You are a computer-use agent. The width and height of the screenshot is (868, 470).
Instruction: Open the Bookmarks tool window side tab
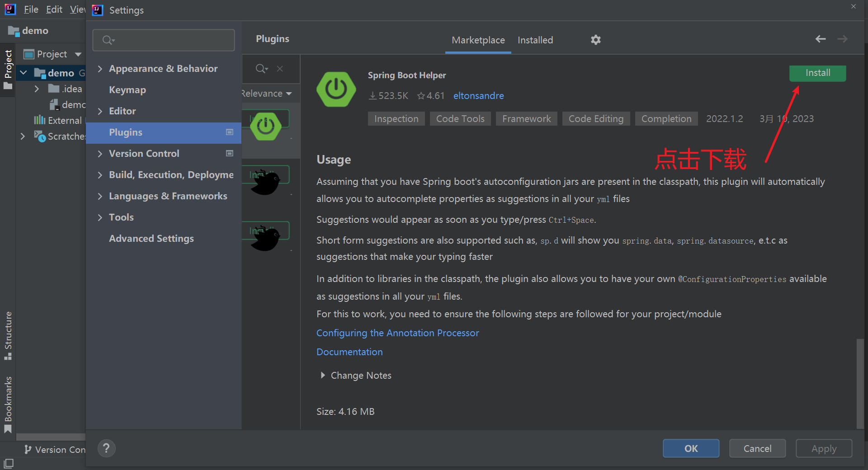pos(8,404)
